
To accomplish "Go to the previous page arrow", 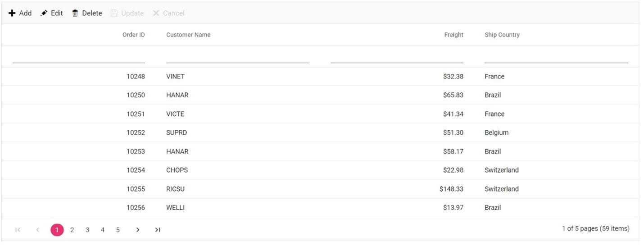I will click(38, 230).
